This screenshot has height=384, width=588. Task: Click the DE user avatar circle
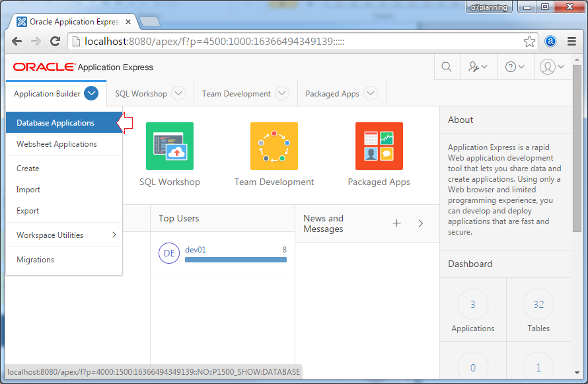click(x=169, y=253)
